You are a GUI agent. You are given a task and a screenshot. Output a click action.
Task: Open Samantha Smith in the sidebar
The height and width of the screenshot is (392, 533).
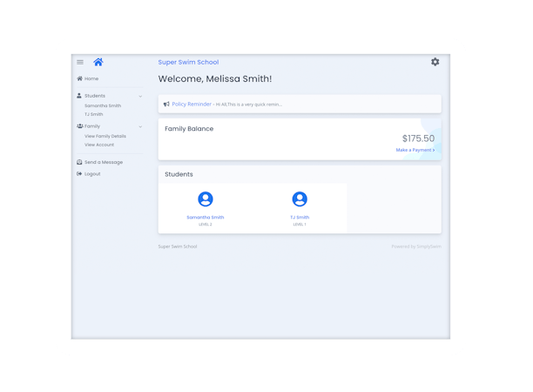coord(103,105)
